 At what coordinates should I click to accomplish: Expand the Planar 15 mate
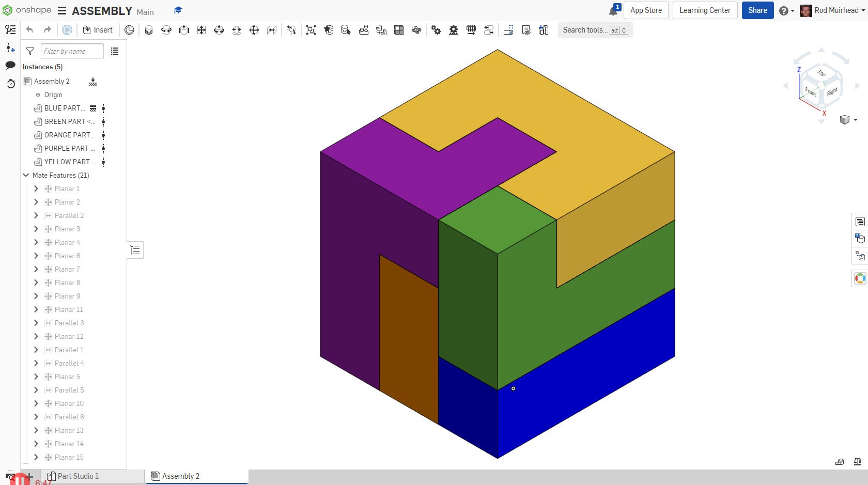point(36,457)
